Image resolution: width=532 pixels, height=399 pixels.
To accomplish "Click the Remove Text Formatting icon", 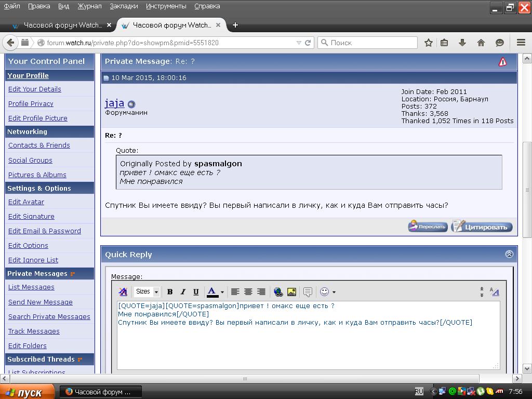I will tap(123, 292).
